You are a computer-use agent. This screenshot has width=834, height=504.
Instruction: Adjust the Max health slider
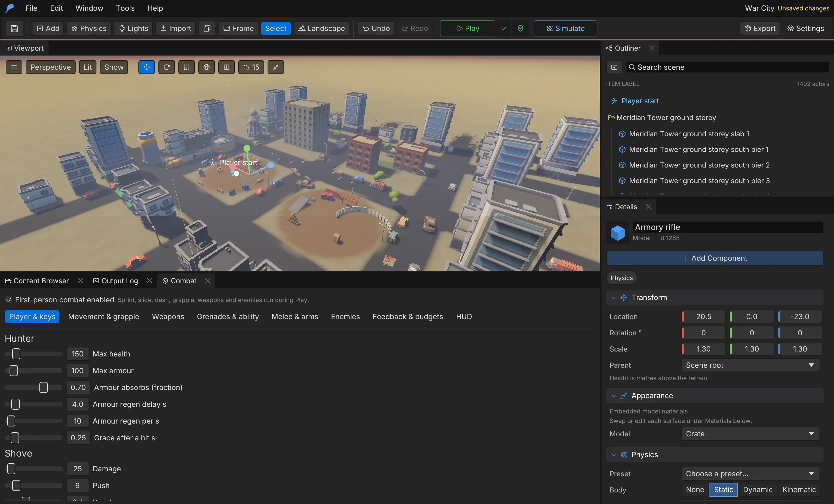tap(34, 354)
